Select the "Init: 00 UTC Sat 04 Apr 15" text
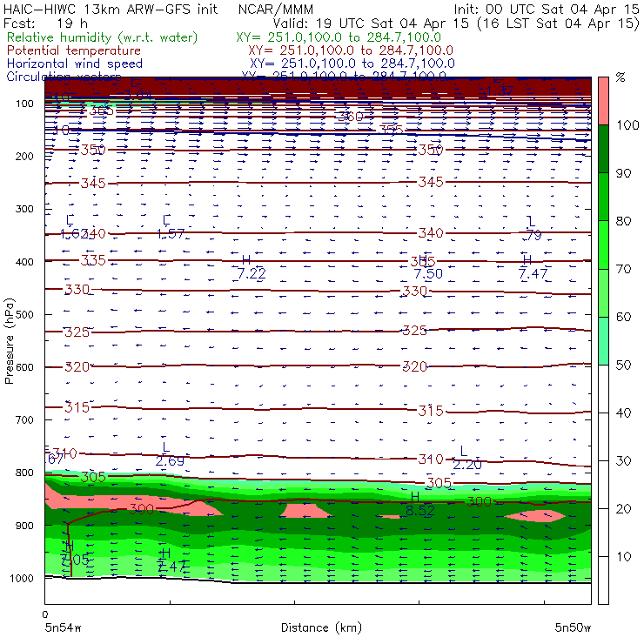 tap(547, 9)
